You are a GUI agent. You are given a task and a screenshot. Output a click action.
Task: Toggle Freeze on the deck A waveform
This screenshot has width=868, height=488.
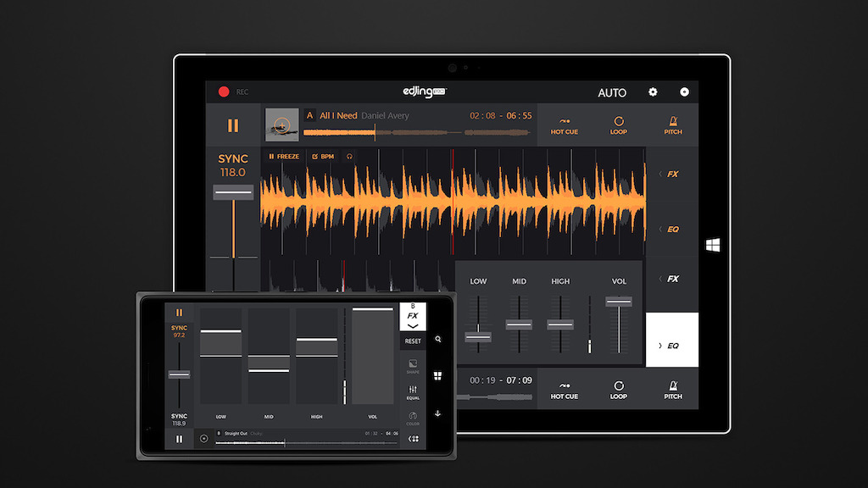click(x=284, y=157)
